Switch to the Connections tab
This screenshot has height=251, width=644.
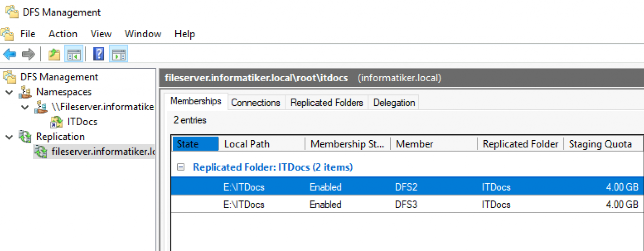pyautogui.click(x=256, y=102)
